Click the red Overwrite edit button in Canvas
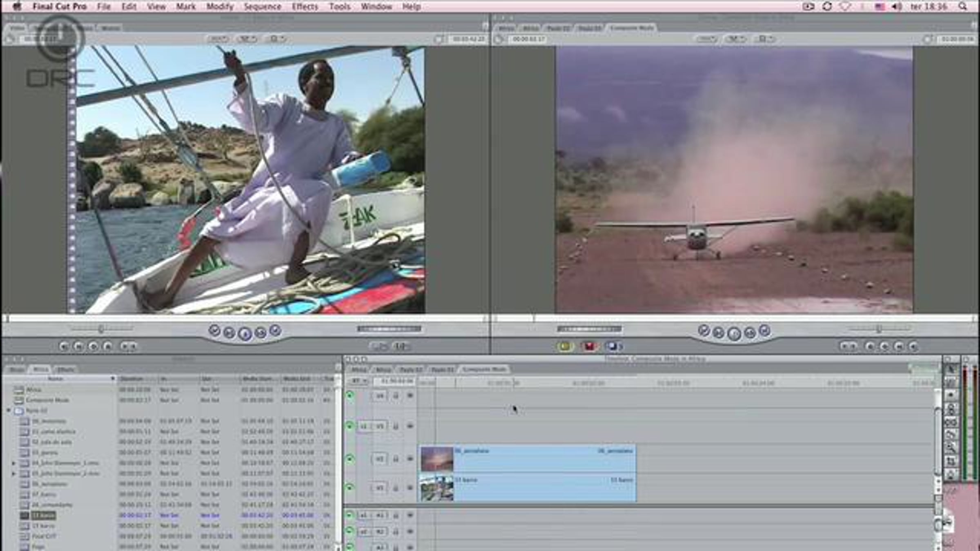The width and height of the screenshot is (980, 551). tap(589, 347)
